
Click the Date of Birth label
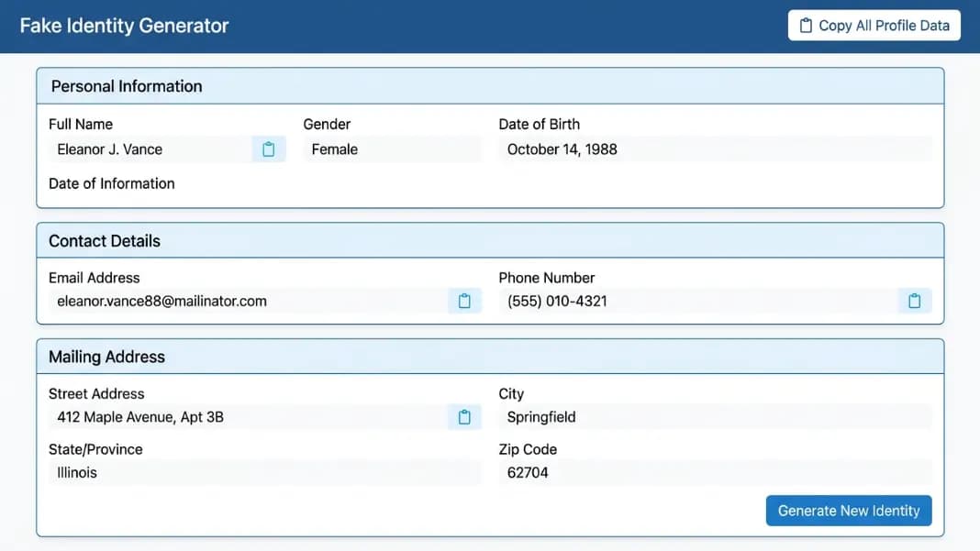coord(540,125)
